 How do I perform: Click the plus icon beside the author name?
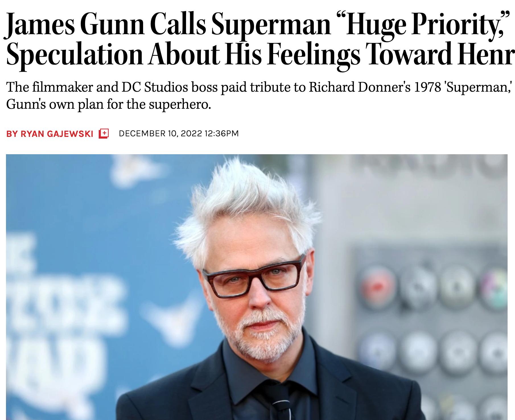pyautogui.click(x=104, y=133)
